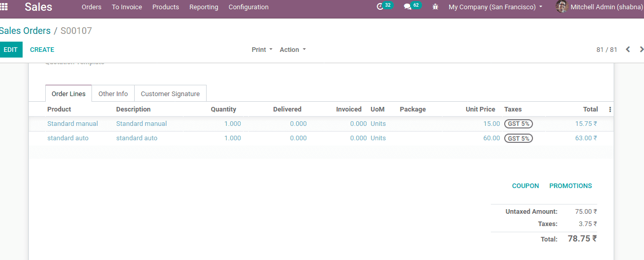644x260 pixels.
Task: Click the PROMOTIONS button
Action: tap(571, 186)
